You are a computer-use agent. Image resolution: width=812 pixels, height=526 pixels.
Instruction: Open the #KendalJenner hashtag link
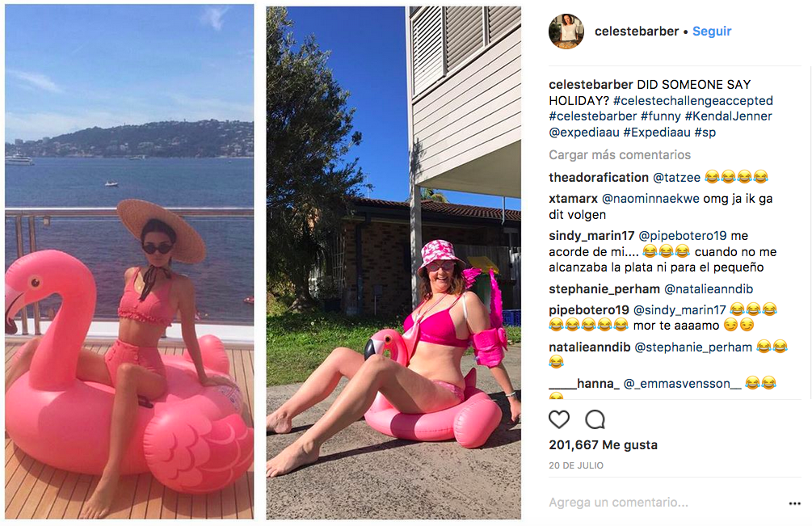(728, 116)
